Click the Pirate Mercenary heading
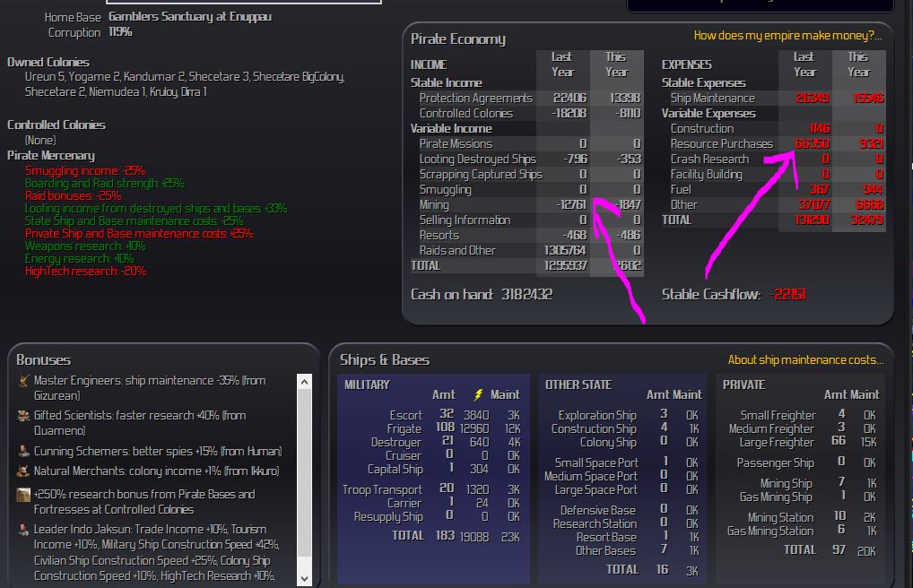 point(50,155)
